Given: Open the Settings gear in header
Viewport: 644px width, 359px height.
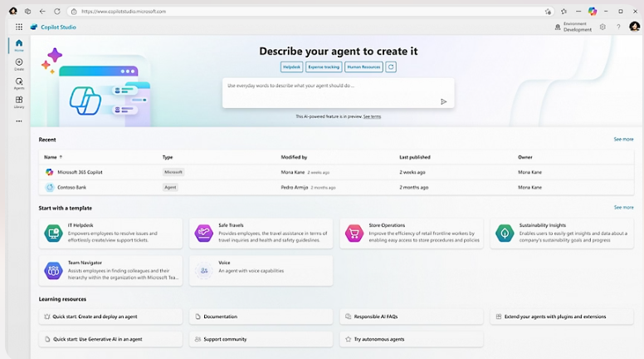Looking at the screenshot, I should tap(603, 27).
